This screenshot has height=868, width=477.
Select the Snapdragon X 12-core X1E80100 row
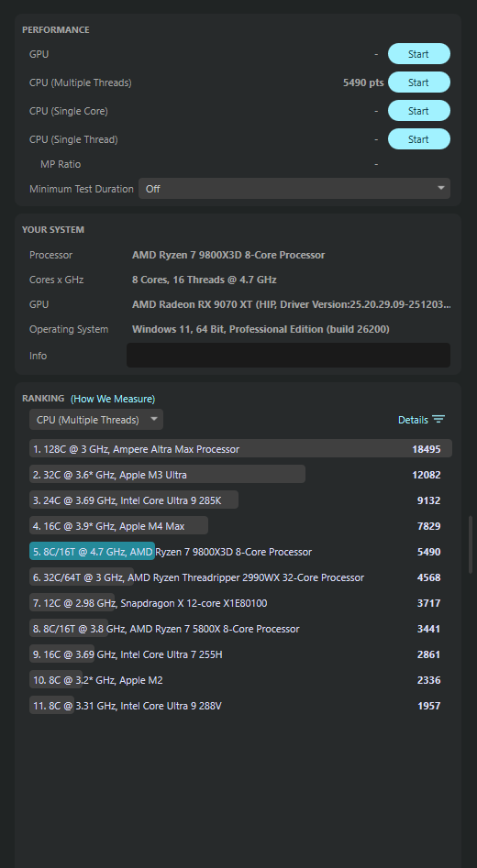[240, 602]
